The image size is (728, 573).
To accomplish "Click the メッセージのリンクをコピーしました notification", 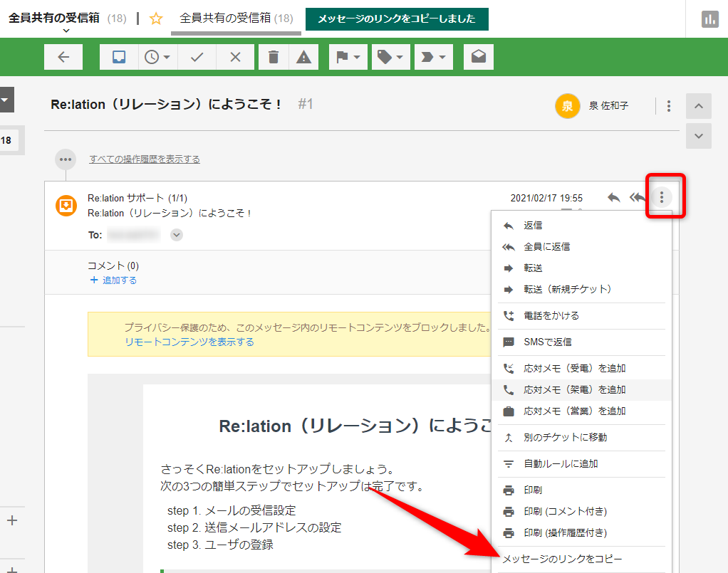I will [397, 19].
